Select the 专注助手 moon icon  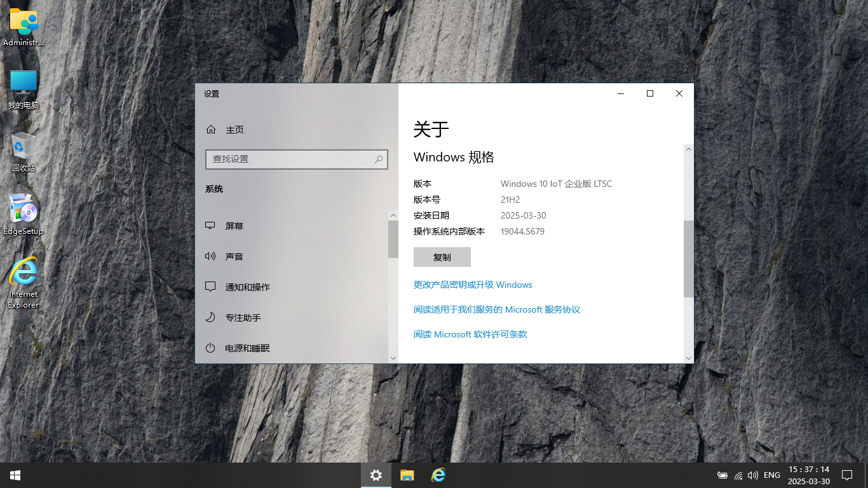point(211,317)
